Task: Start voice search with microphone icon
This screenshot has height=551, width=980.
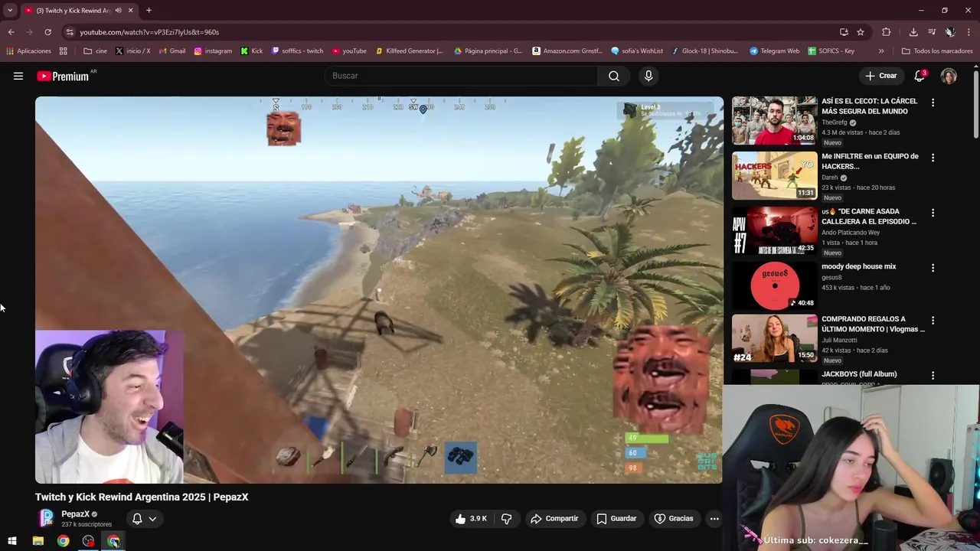Action: [x=648, y=76]
